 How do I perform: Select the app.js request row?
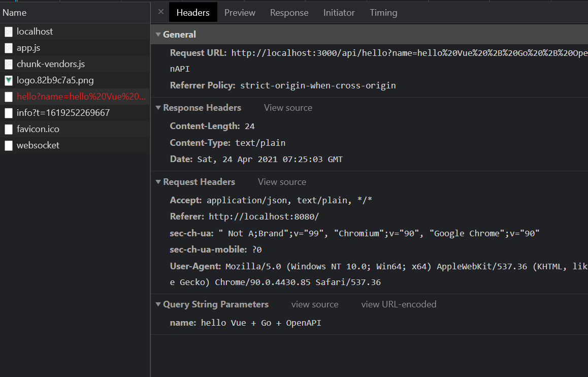pyautogui.click(x=75, y=48)
